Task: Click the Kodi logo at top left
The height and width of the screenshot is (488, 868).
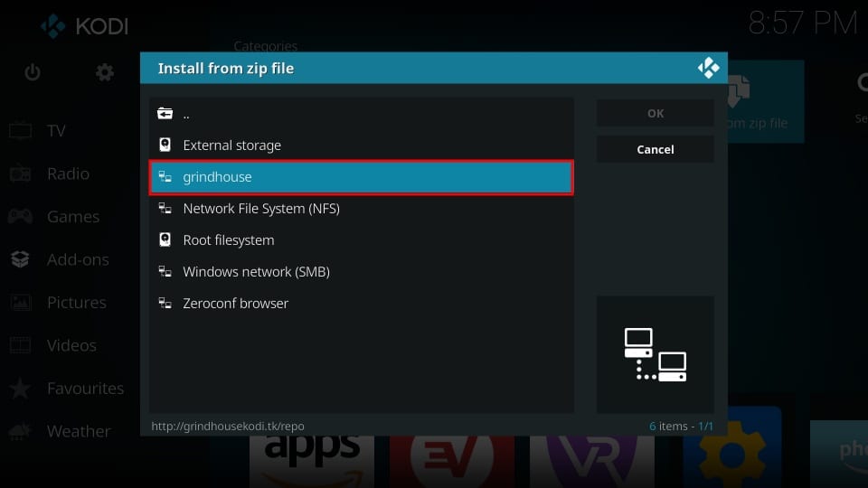Action: click(84, 26)
